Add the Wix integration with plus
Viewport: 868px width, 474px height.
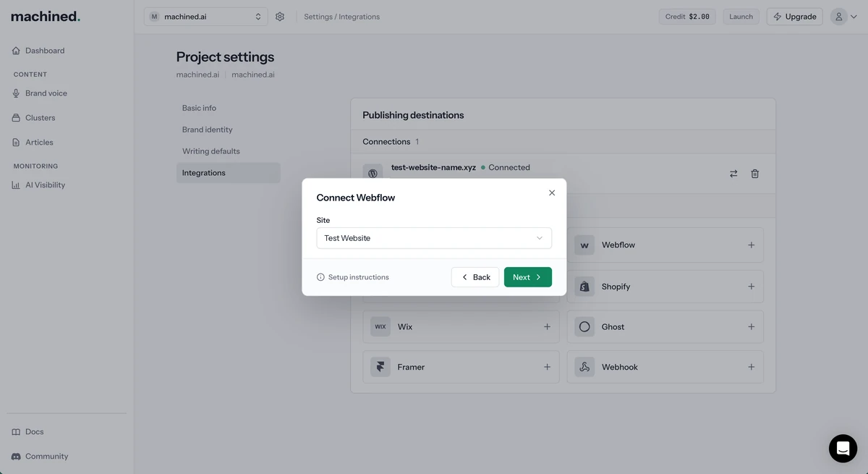tap(547, 327)
